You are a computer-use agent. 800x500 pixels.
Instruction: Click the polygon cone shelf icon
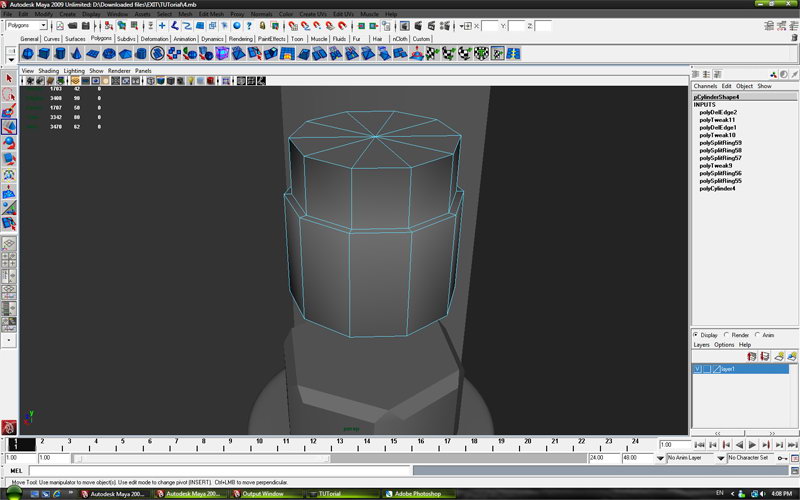click(x=79, y=53)
